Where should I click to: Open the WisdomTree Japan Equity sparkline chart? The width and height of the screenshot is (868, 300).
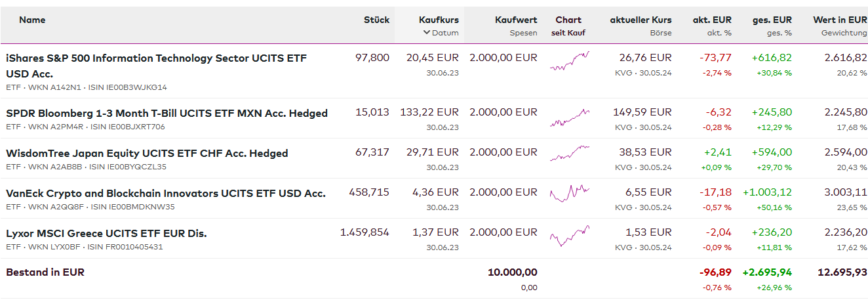point(569,154)
